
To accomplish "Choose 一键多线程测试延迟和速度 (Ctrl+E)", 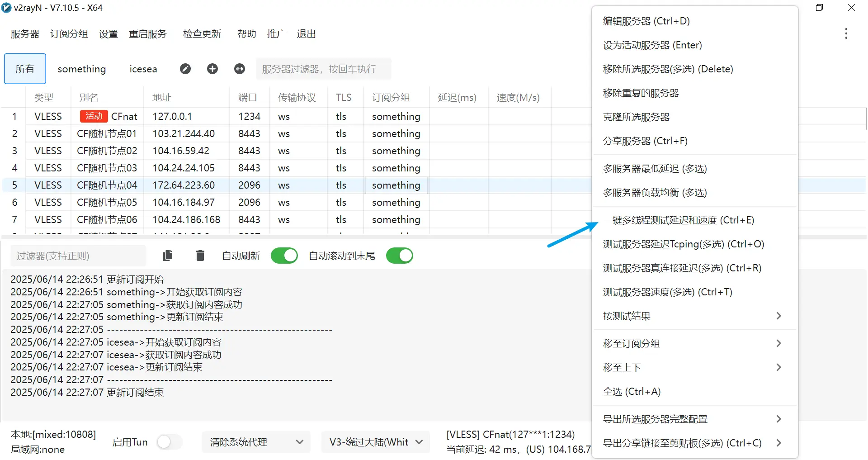I will pyautogui.click(x=695, y=220).
